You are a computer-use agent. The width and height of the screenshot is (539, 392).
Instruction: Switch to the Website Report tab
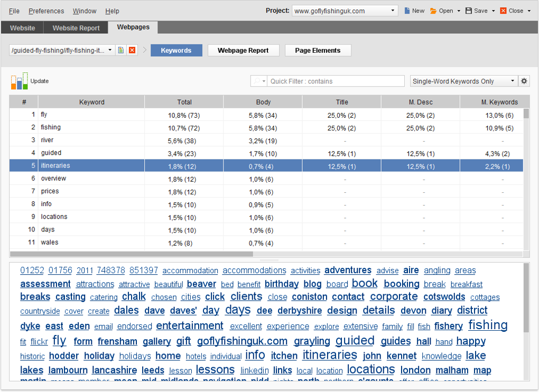(76, 27)
